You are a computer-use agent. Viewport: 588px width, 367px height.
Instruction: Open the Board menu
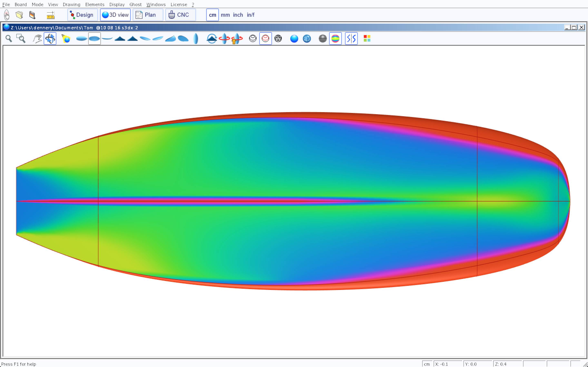21,5
